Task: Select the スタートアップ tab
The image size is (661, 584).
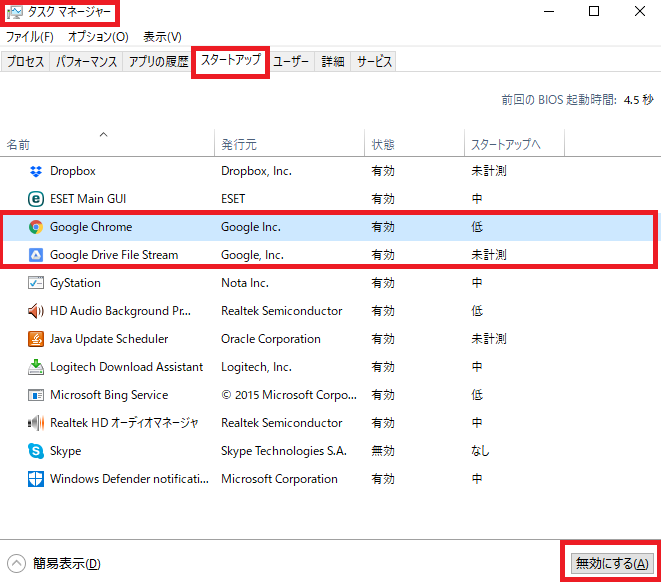Action: (231, 60)
